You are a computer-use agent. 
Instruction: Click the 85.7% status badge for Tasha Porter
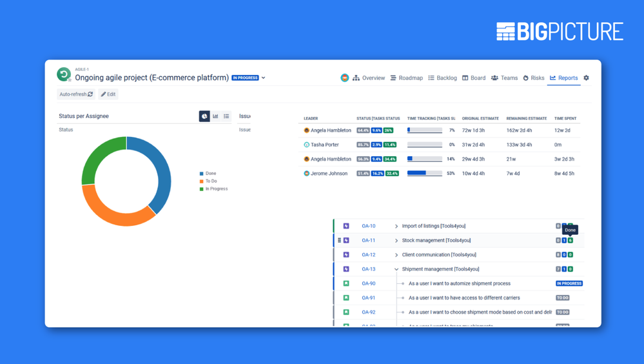click(x=363, y=145)
